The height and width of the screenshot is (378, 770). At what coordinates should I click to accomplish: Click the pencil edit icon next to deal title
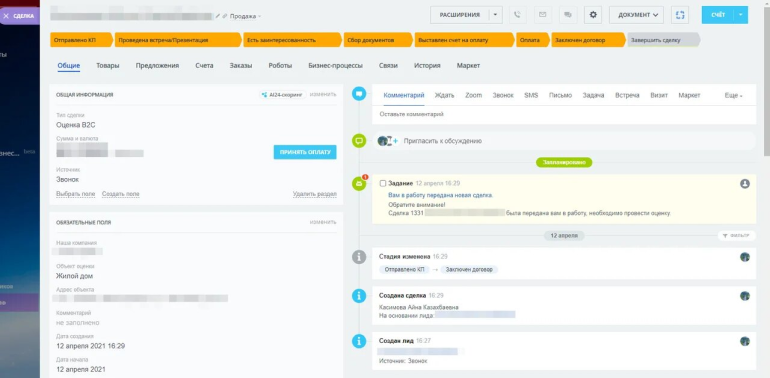point(218,16)
